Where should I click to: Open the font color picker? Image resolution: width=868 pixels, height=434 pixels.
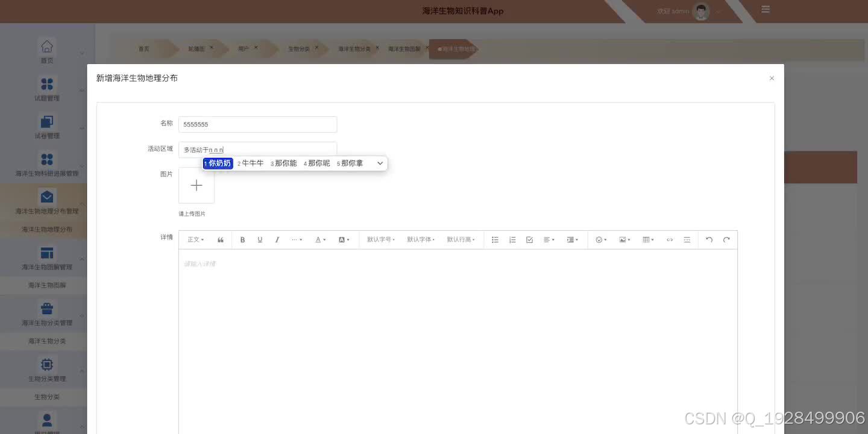coord(320,240)
